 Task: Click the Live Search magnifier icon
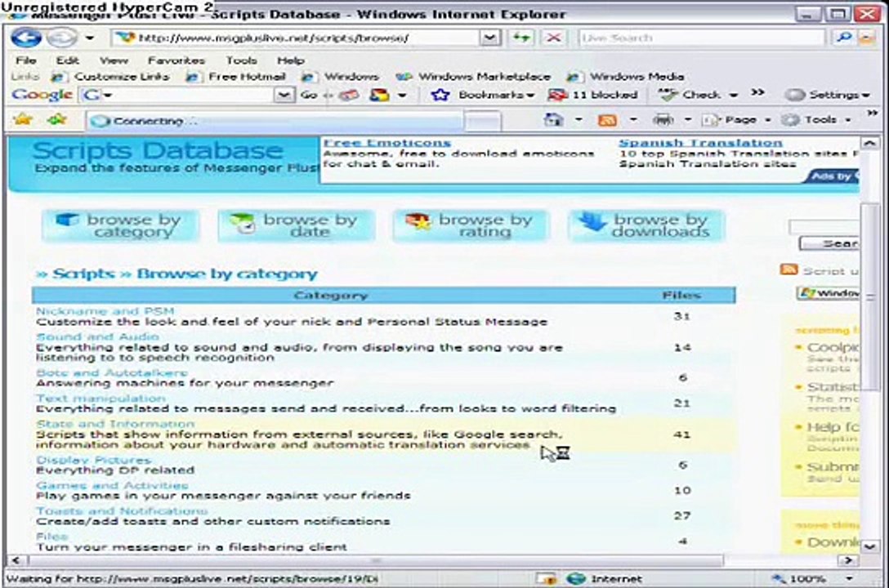[x=843, y=38]
